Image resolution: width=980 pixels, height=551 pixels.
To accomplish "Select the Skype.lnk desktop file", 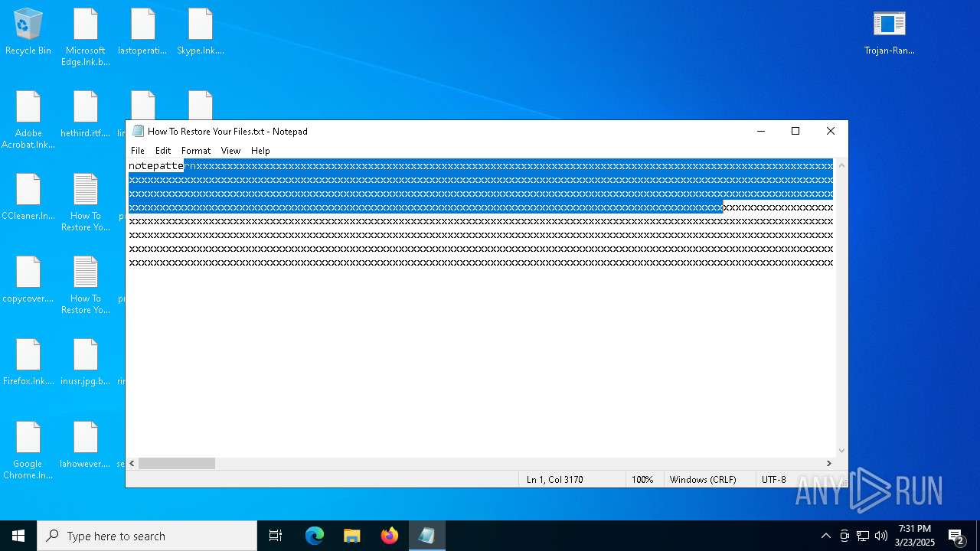I will (x=201, y=32).
